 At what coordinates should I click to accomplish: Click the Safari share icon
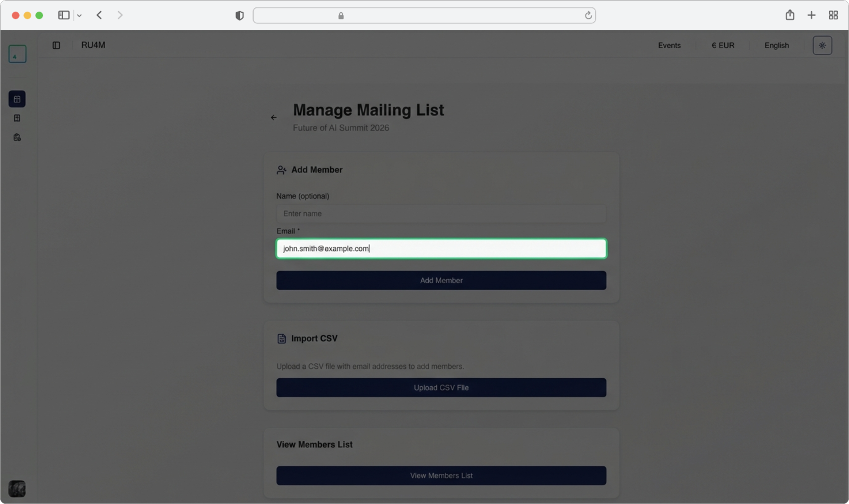790,15
